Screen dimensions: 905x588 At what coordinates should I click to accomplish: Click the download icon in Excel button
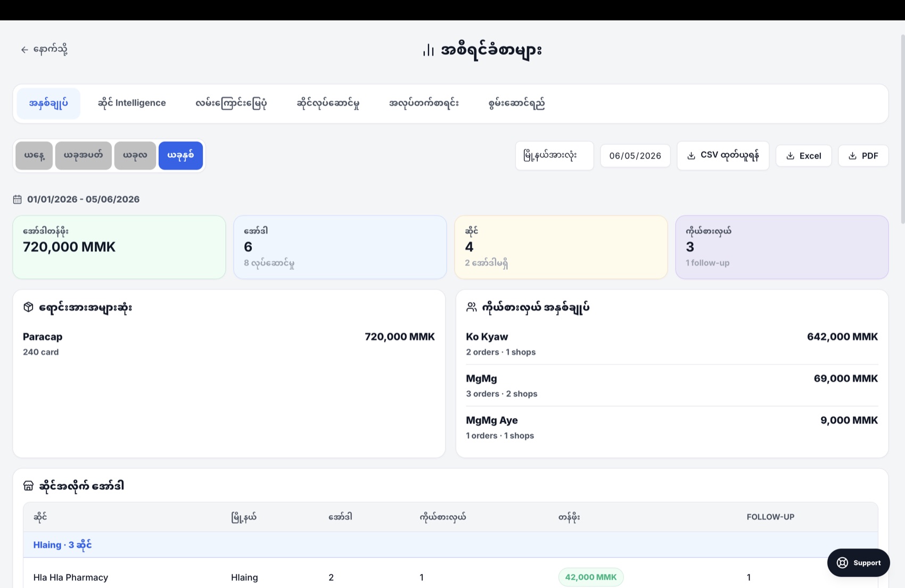tap(791, 156)
